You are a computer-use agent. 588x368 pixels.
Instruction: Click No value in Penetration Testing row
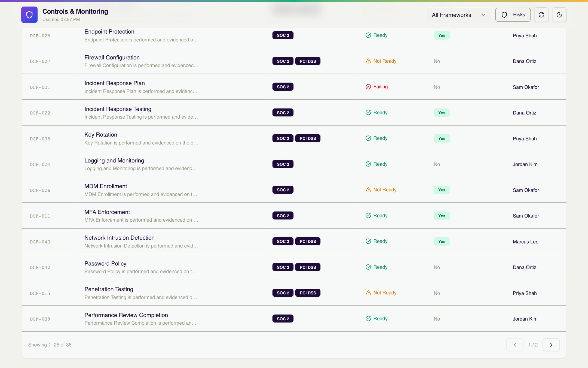tap(437, 293)
